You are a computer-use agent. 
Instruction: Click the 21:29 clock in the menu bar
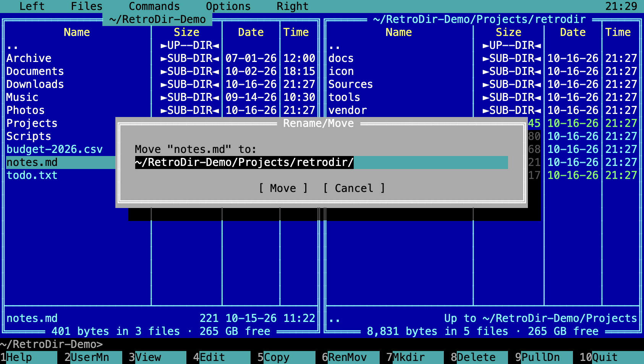[x=621, y=6]
